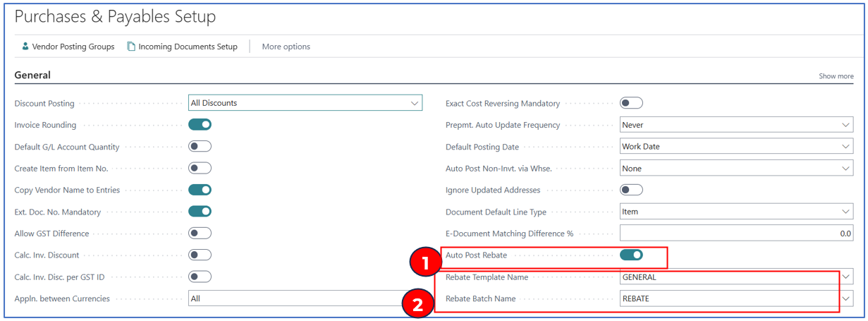Disable the Auto Post Rebate toggle
868x321 pixels.
point(631,255)
